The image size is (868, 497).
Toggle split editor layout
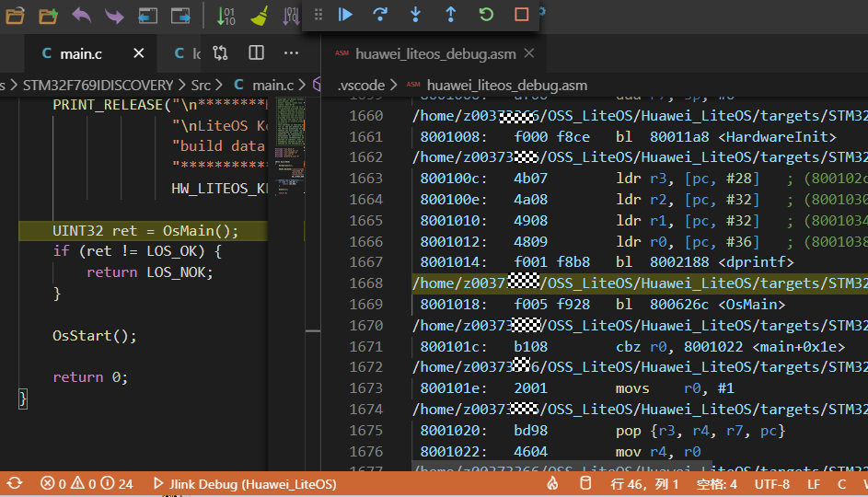(x=257, y=53)
